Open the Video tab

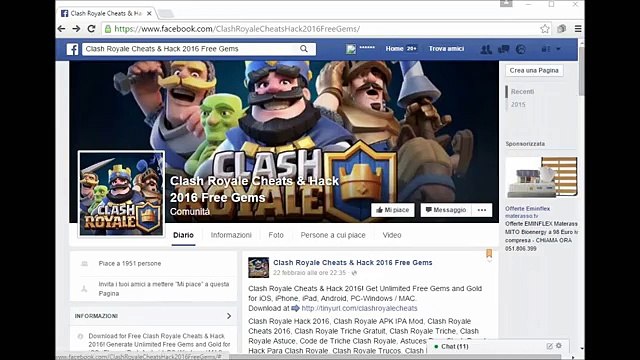[x=392, y=235]
